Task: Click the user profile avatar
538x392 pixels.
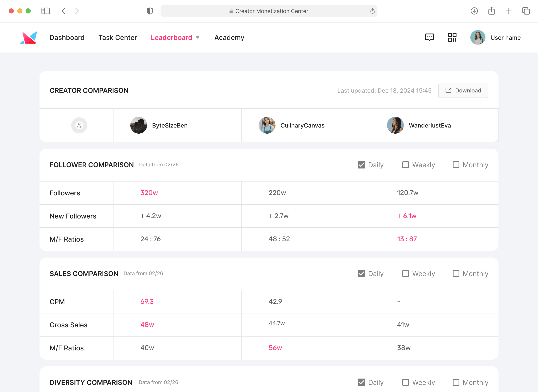Action: pos(478,37)
